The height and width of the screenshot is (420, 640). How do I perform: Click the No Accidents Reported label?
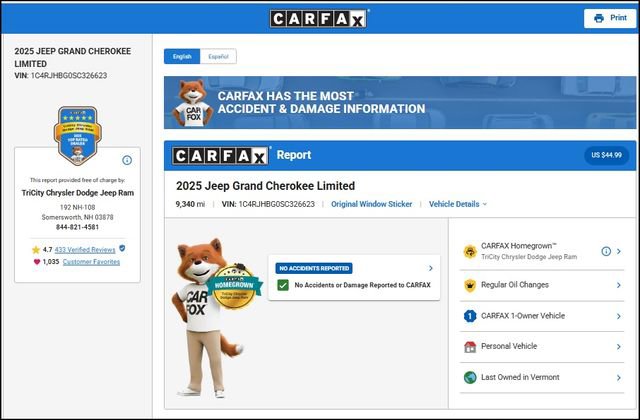pos(314,268)
